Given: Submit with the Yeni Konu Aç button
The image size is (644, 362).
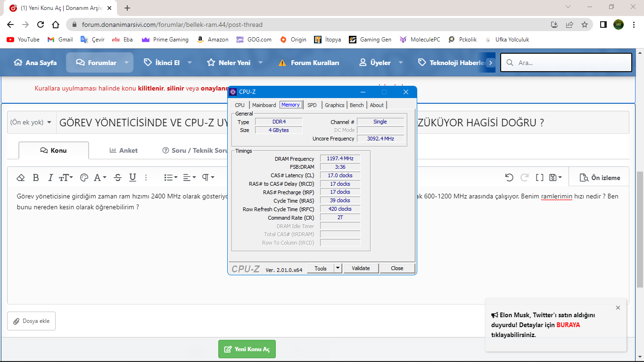Looking at the screenshot, I should [x=247, y=349].
